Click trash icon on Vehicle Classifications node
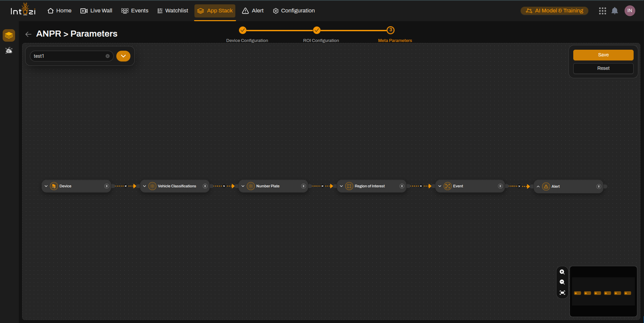 coord(205,186)
